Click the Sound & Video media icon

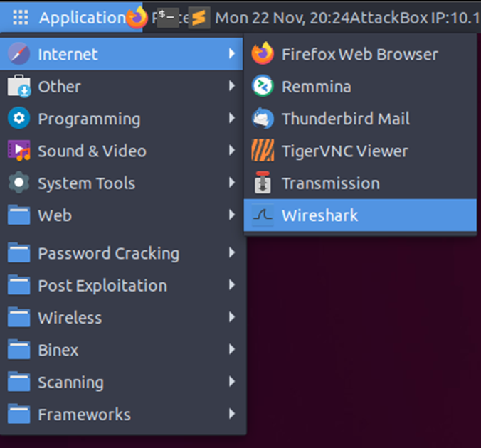[x=18, y=151]
